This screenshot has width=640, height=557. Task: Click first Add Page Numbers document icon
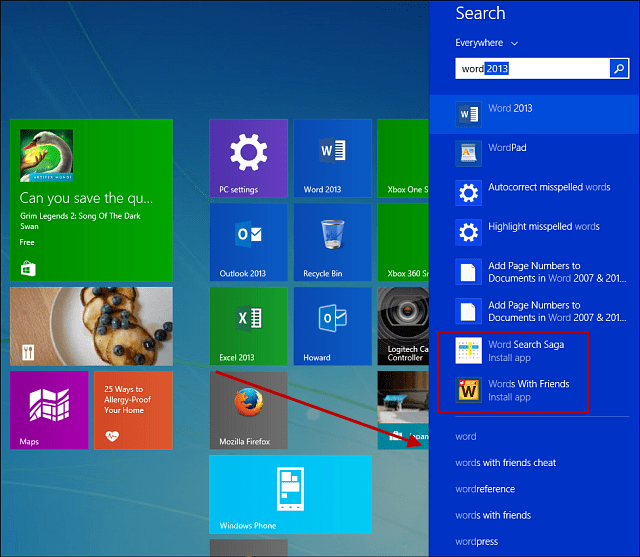(x=469, y=272)
